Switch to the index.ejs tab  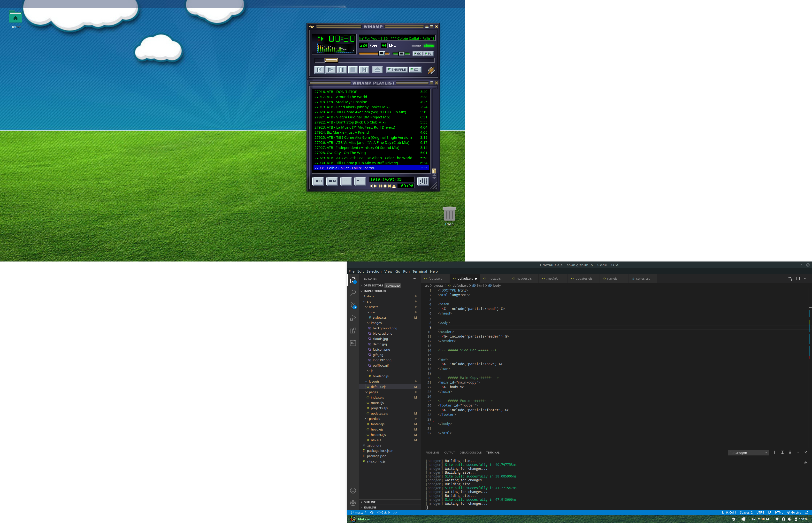[x=494, y=278]
